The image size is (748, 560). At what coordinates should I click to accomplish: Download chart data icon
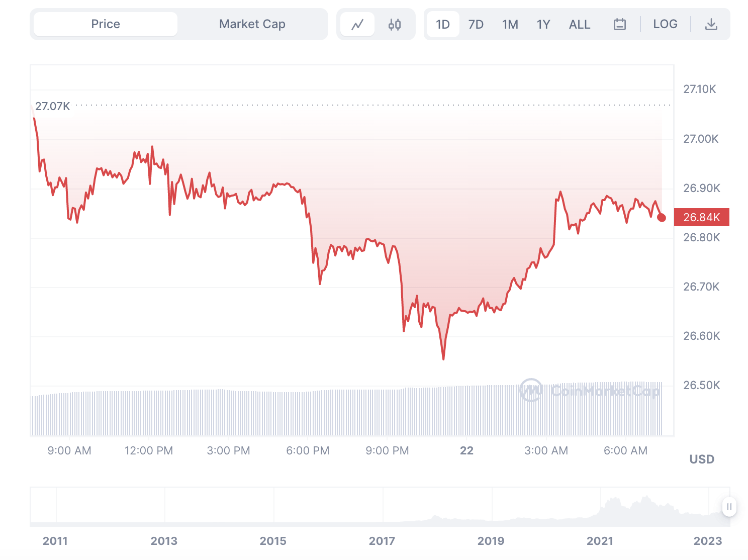[x=711, y=24]
